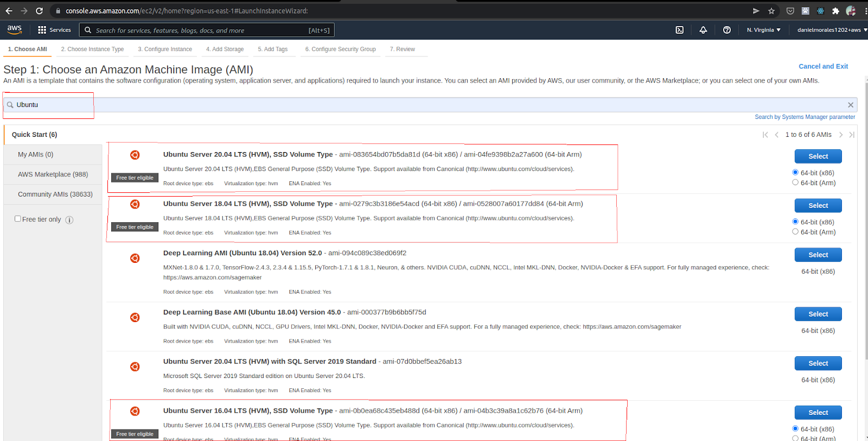Image resolution: width=868 pixels, height=441 pixels.
Task: Reload the AWS console page
Action: click(x=39, y=11)
